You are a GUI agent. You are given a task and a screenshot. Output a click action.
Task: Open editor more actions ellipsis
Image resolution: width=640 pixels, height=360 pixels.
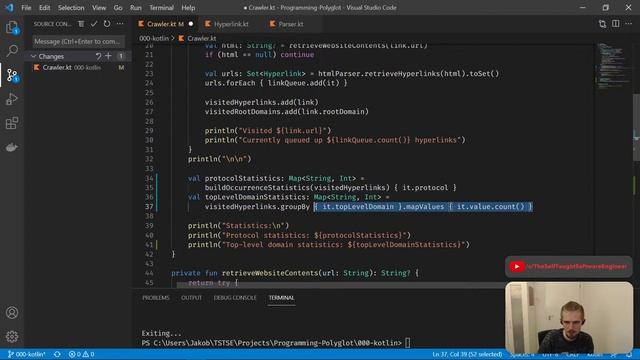(629, 24)
